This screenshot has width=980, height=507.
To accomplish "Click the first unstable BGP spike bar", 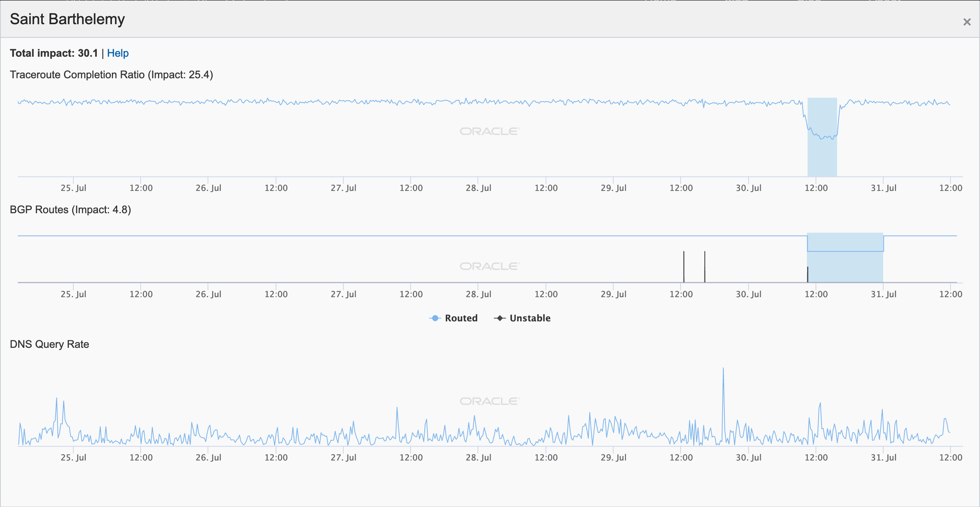I will coord(684,266).
